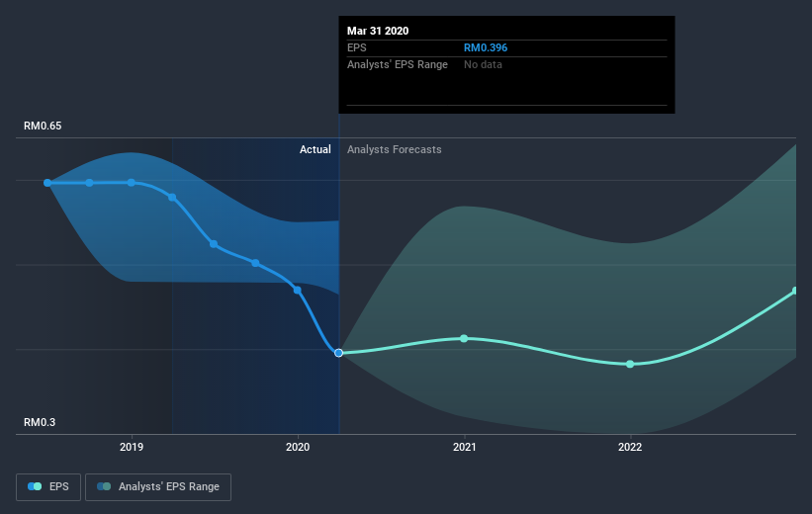Select the EPS data point at start of 2020
The width and height of the screenshot is (812, 514).
[x=297, y=290]
